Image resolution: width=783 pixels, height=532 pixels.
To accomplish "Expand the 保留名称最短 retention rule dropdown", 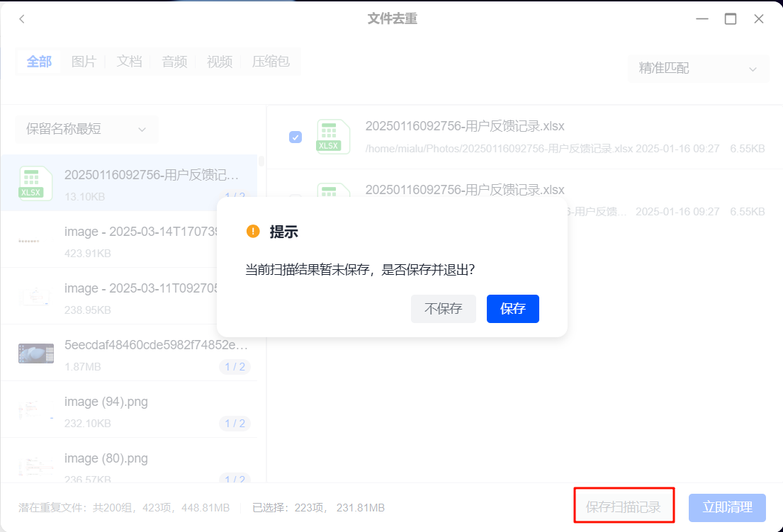I will [x=86, y=129].
